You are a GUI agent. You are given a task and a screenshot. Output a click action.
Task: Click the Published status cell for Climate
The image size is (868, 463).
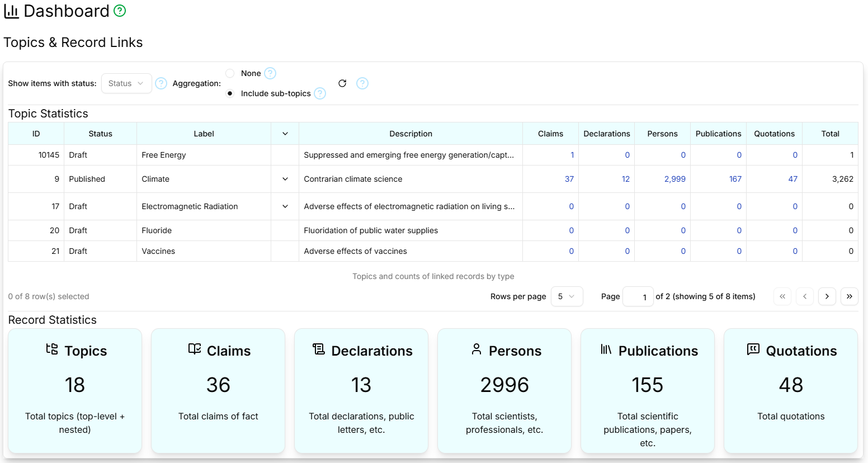click(x=101, y=179)
